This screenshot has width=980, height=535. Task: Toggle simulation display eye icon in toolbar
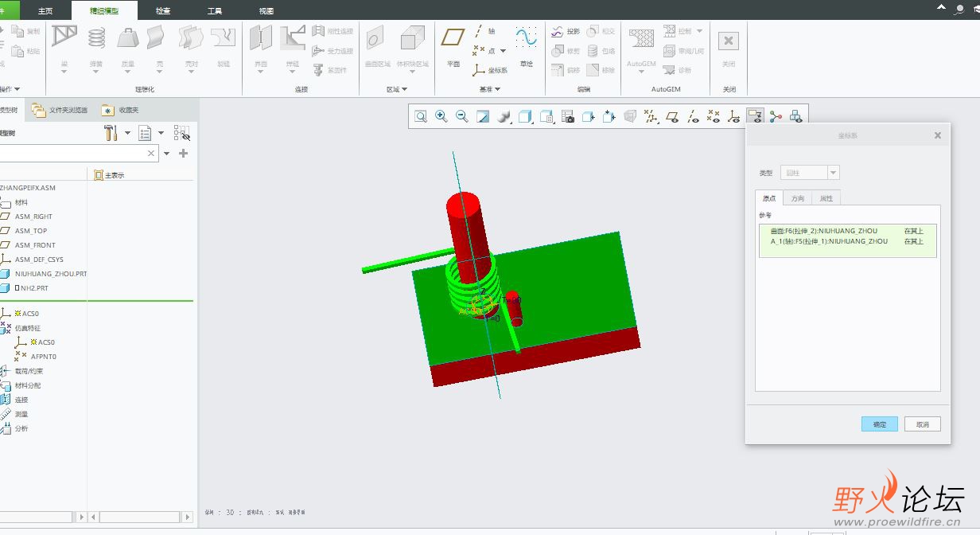click(755, 116)
